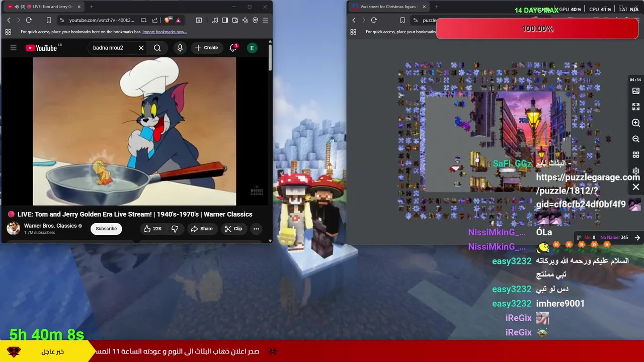Bookmark the YouTube page
This screenshot has height=362, width=644.
49,20
